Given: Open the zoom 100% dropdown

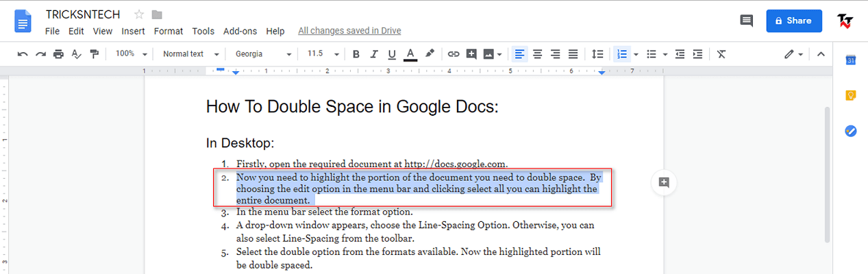Looking at the screenshot, I should coord(131,54).
